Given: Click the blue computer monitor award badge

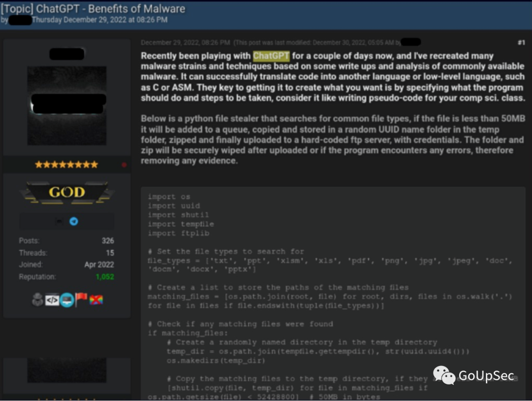Looking at the screenshot, I should click(x=67, y=300).
